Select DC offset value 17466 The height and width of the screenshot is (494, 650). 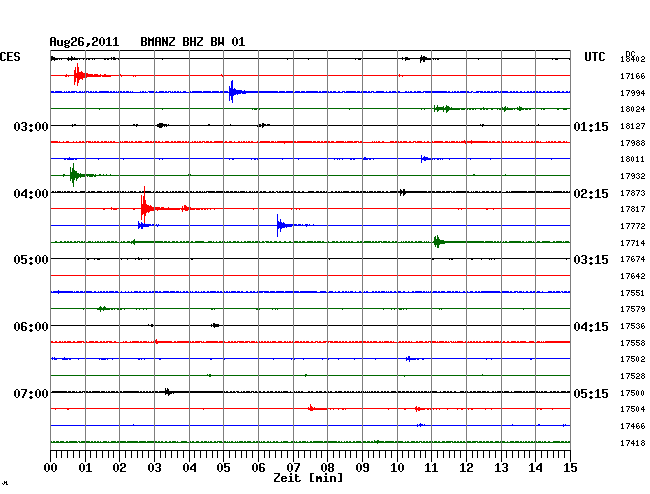click(633, 426)
